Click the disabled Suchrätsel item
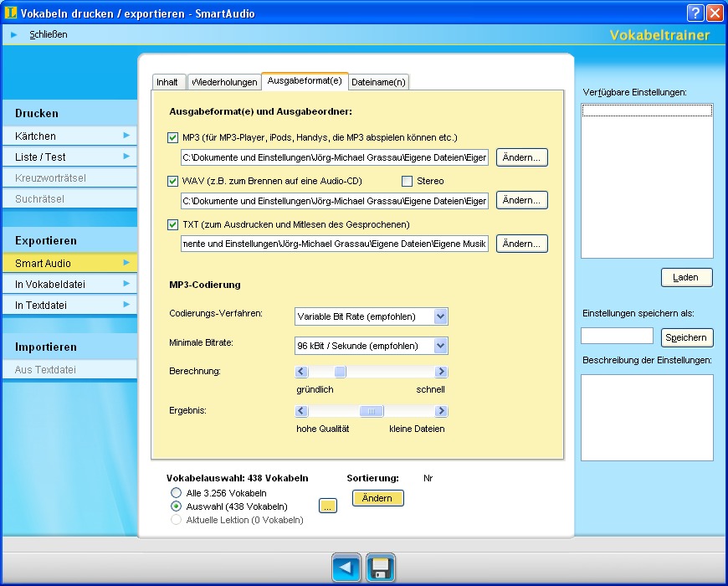The width and height of the screenshot is (728, 586). coord(69,198)
